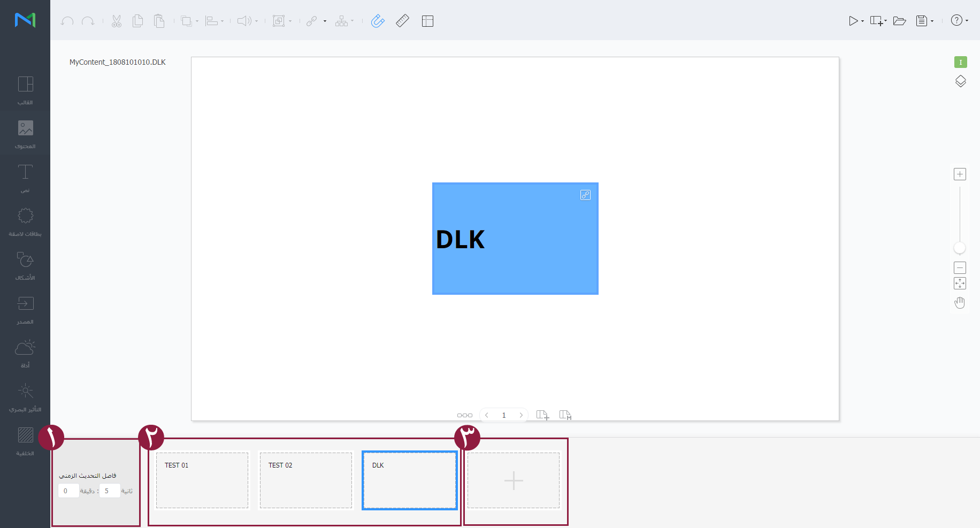Open the Text (نص) panel
The height and width of the screenshot is (528, 980).
click(x=25, y=178)
